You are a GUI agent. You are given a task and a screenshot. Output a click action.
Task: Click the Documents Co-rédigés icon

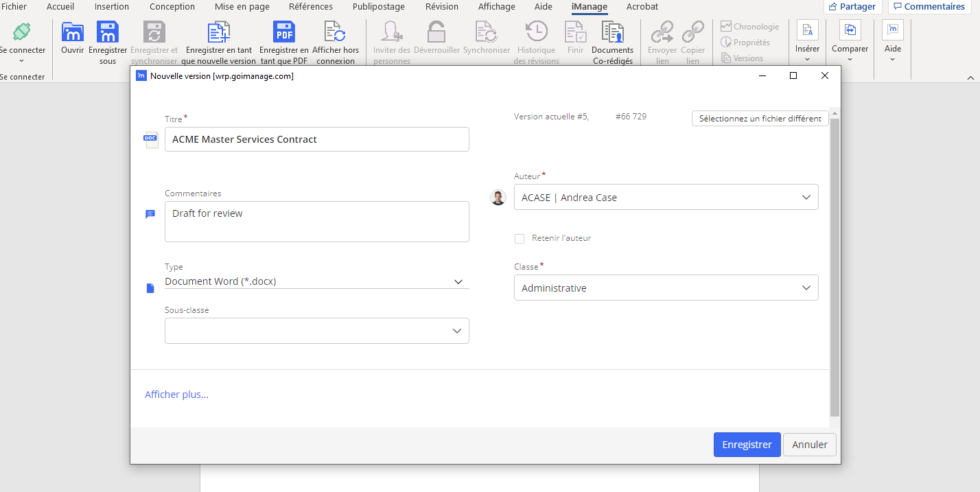pyautogui.click(x=612, y=33)
